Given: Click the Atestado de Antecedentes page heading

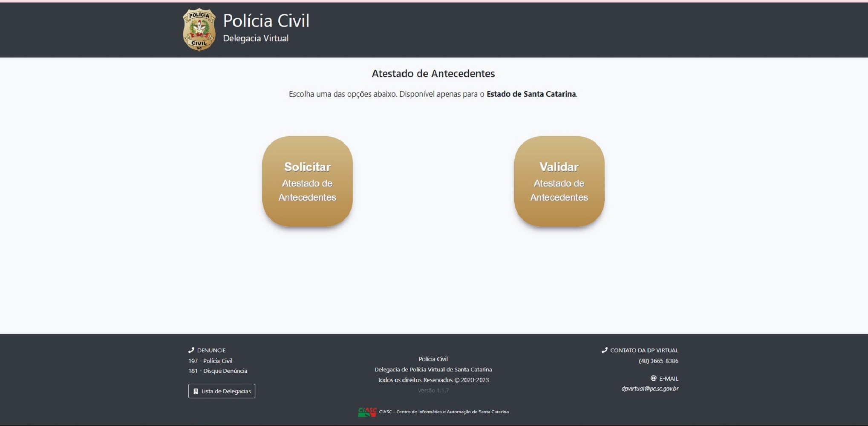Looking at the screenshot, I should pyautogui.click(x=433, y=74).
